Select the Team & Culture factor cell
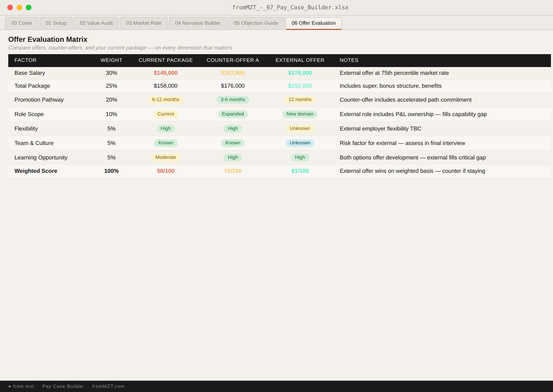553x392 pixels. point(34,143)
